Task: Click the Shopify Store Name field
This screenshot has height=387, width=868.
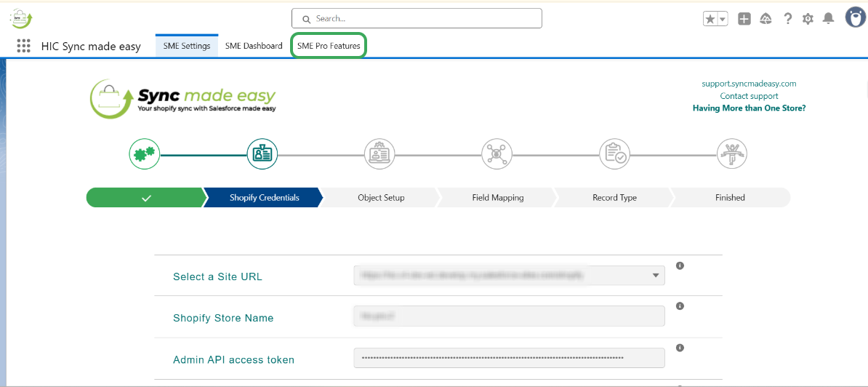Action: coord(510,316)
